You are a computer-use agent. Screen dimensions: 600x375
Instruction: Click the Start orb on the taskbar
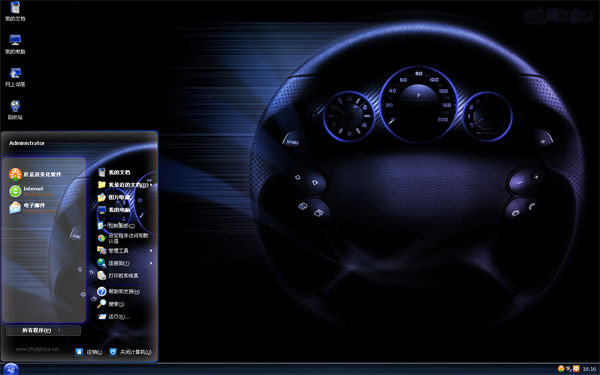click(10, 369)
